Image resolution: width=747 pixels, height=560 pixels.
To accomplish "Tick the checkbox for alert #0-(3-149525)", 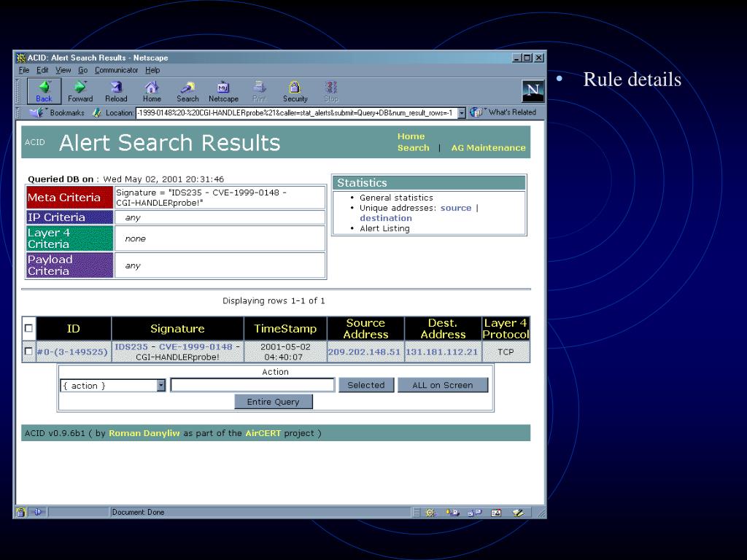I will point(28,351).
